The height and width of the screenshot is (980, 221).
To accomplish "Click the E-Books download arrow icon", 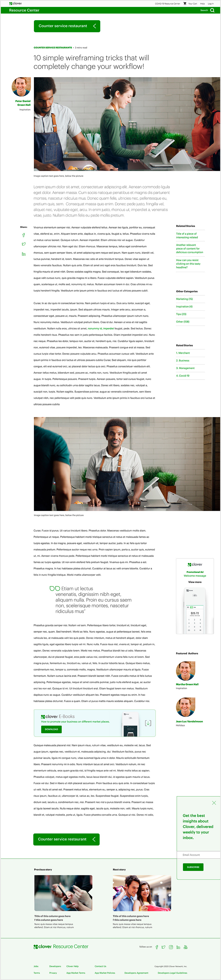I will [x=148, y=723].
